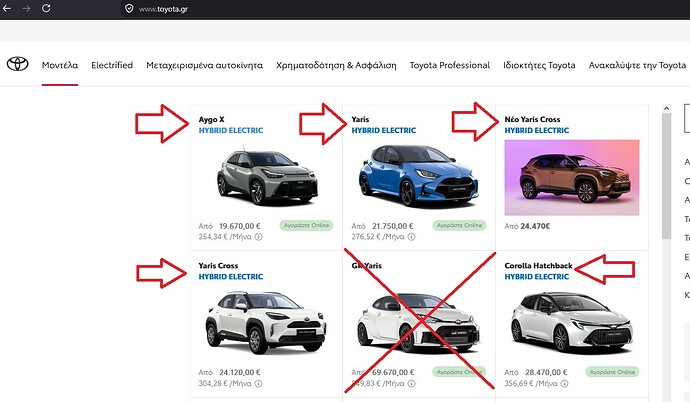
Task: Click the Toyota logo icon
Action: pyautogui.click(x=18, y=64)
